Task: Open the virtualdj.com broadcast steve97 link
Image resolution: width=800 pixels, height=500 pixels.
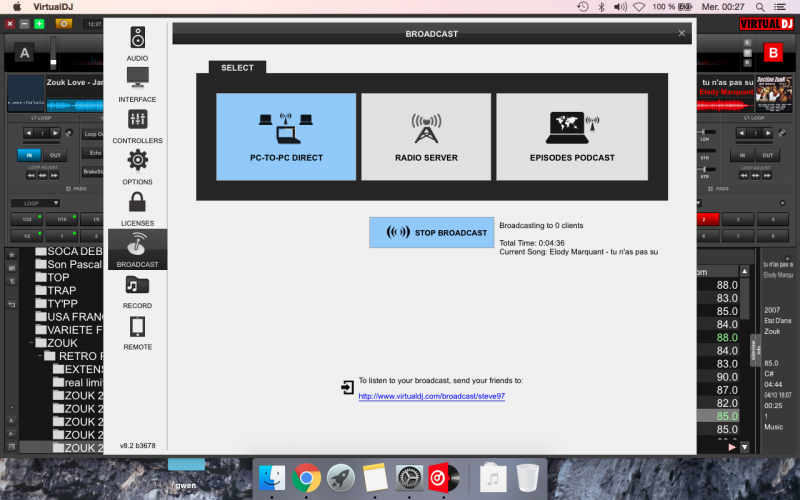Action: [x=432, y=396]
